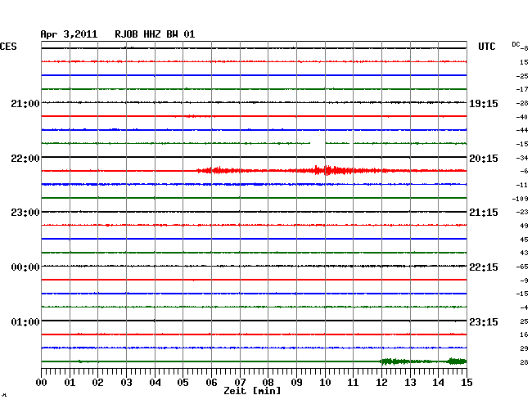Click the DC value '-6'
The width and height of the screenshot is (532, 404).
point(524,172)
